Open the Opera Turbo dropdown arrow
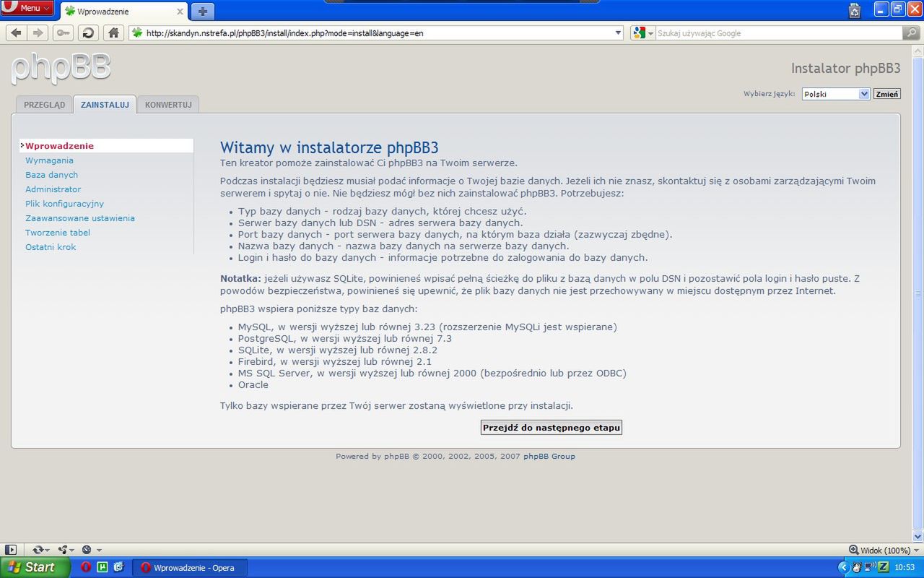The image size is (924, 578). 99,551
